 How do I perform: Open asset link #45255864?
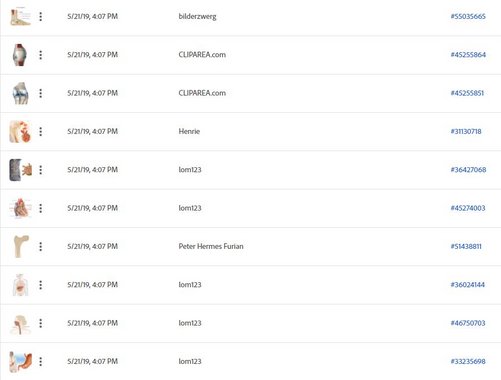468,55
